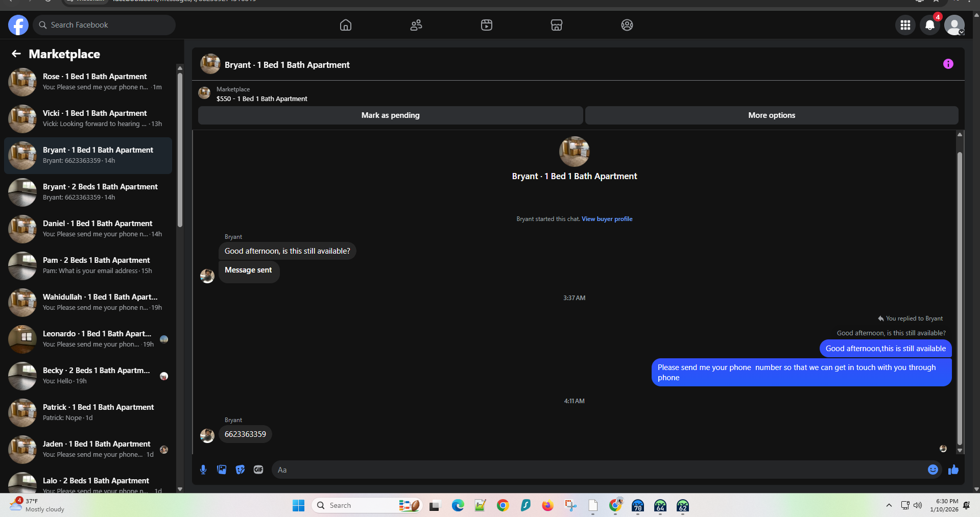This screenshot has height=517, width=980.
Task: Click conversation list scroll down arrow
Action: pyautogui.click(x=180, y=489)
